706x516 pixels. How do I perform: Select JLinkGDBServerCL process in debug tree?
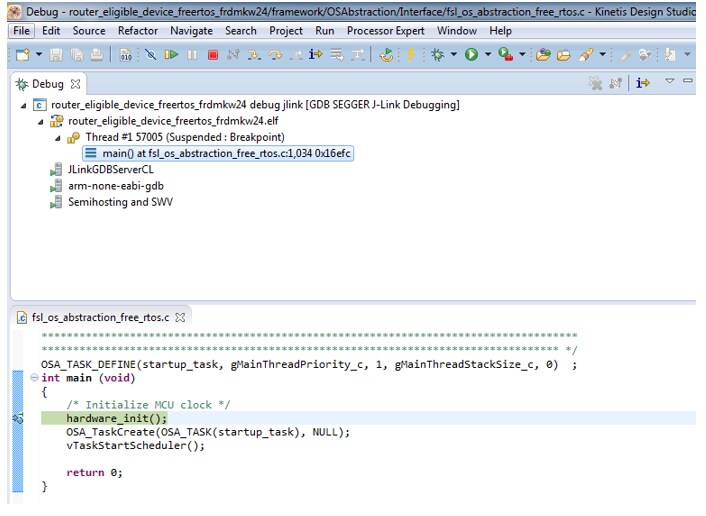tap(110, 170)
